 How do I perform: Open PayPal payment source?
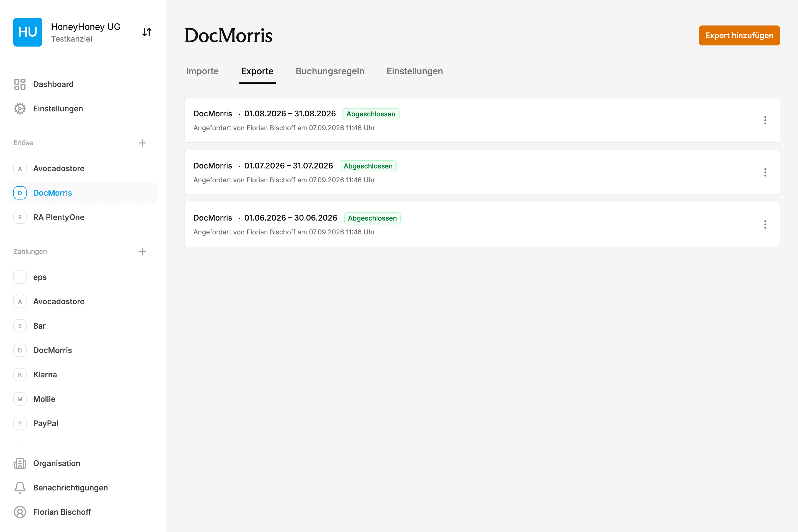[x=83, y=423]
